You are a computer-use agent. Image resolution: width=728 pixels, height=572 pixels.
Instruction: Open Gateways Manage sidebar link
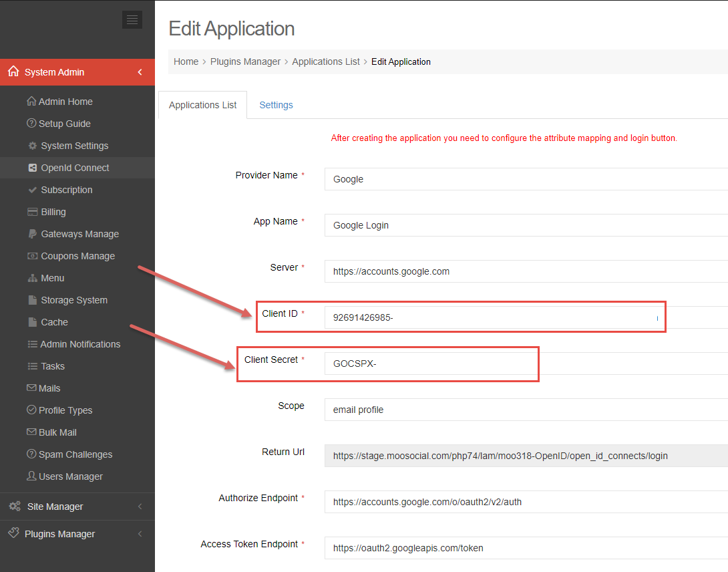[80, 234]
